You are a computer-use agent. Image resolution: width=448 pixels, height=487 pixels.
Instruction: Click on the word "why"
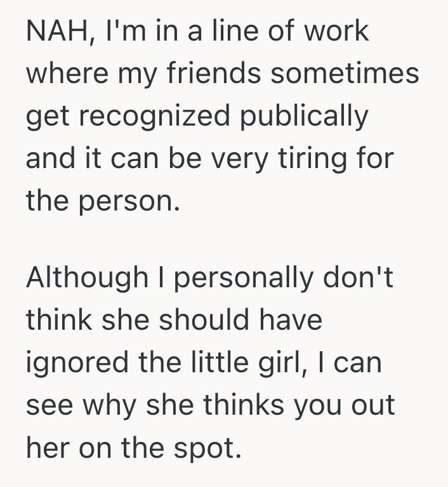tap(115, 406)
